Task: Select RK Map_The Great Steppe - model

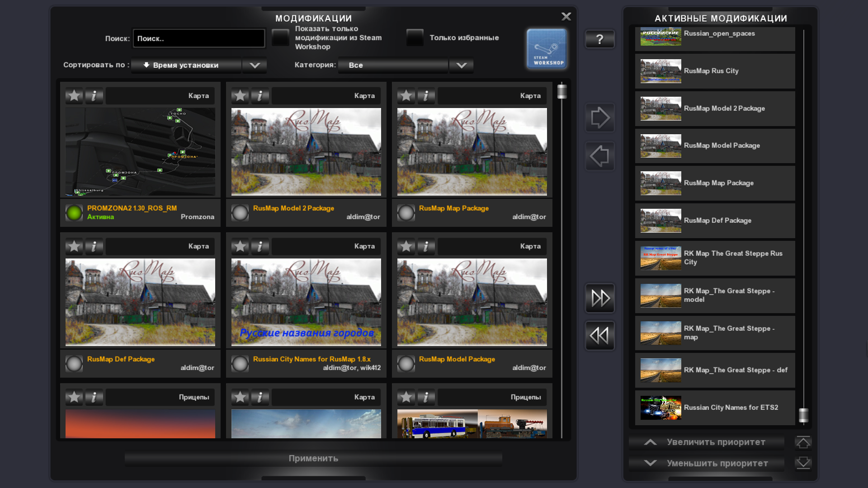Action: click(x=715, y=296)
